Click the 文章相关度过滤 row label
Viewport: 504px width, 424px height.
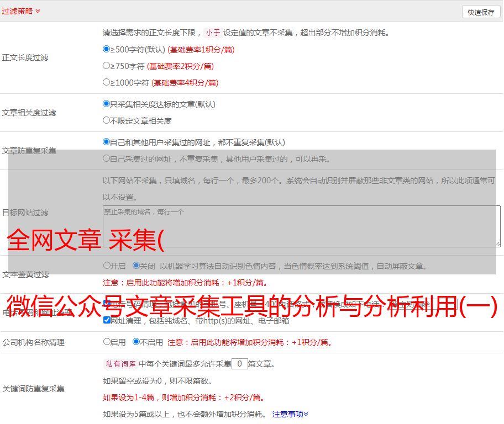point(29,113)
